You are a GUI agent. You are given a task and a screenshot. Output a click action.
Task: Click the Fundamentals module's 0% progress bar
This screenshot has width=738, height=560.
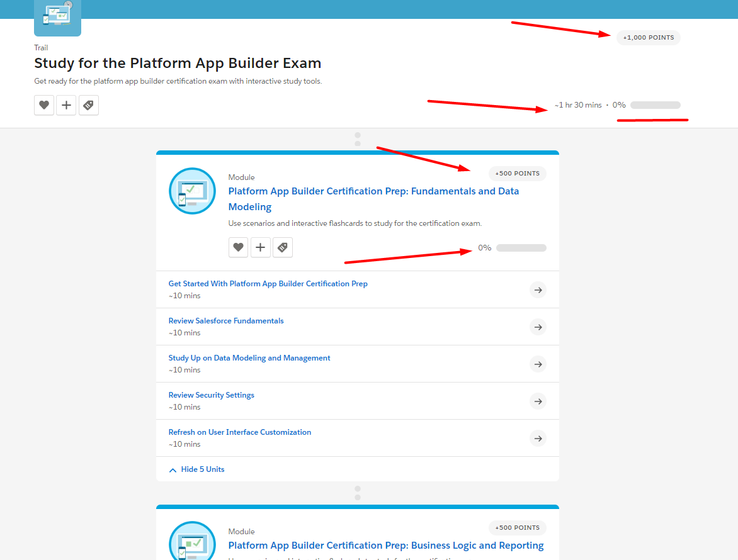click(x=521, y=248)
